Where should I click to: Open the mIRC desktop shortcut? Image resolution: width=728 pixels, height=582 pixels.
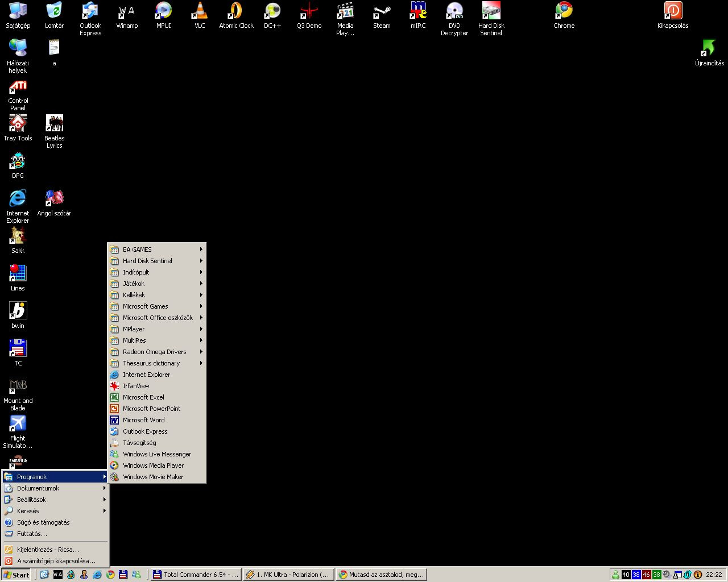click(x=418, y=15)
